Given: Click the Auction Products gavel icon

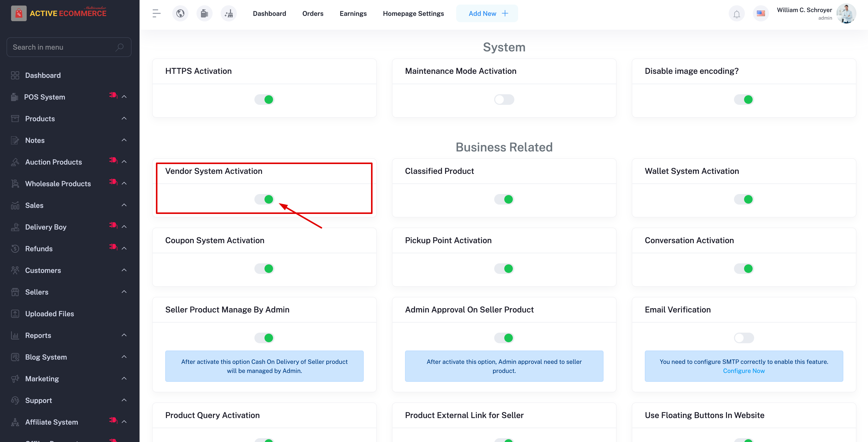Looking at the screenshot, I should click(15, 162).
